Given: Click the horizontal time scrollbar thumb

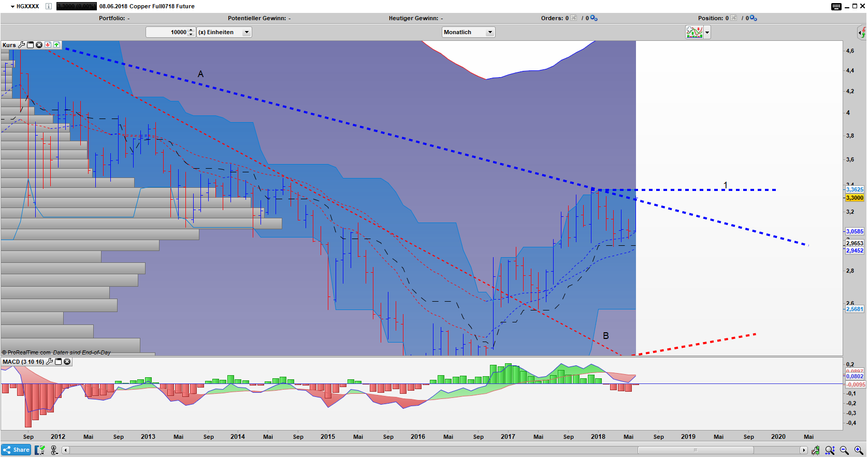Looking at the screenshot, I should [696, 450].
